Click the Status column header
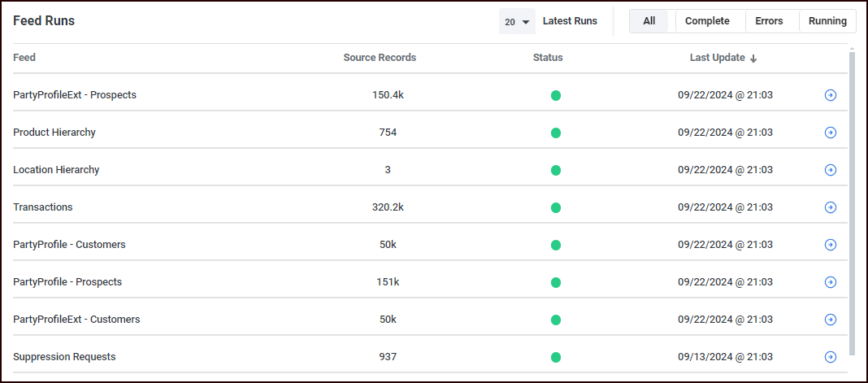Viewport: 868px width, 383px height. click(x=548, y=58)
